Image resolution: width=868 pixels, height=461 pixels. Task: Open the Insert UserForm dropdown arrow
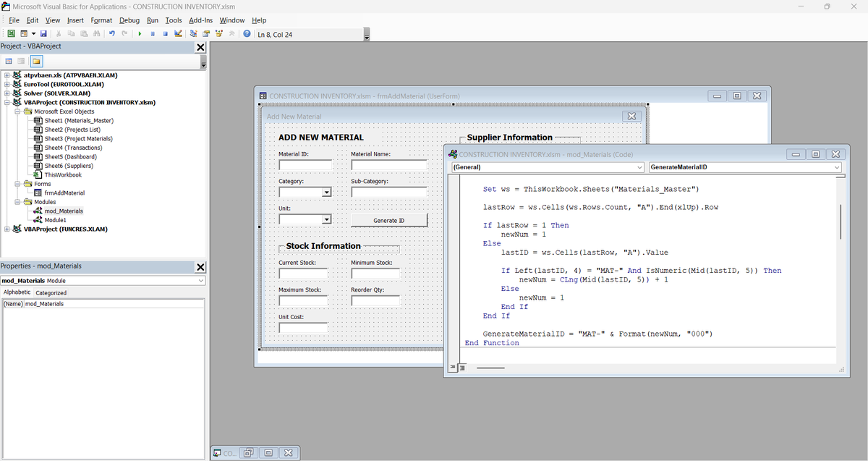tap(33, 34)
